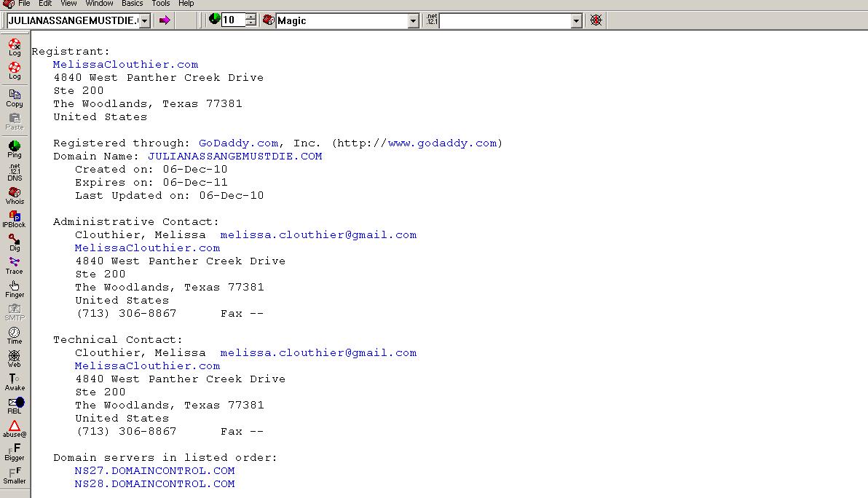868x498 pixels.
Task: Start a Trace from the sidebar
Action: click(x=15, y=265)
